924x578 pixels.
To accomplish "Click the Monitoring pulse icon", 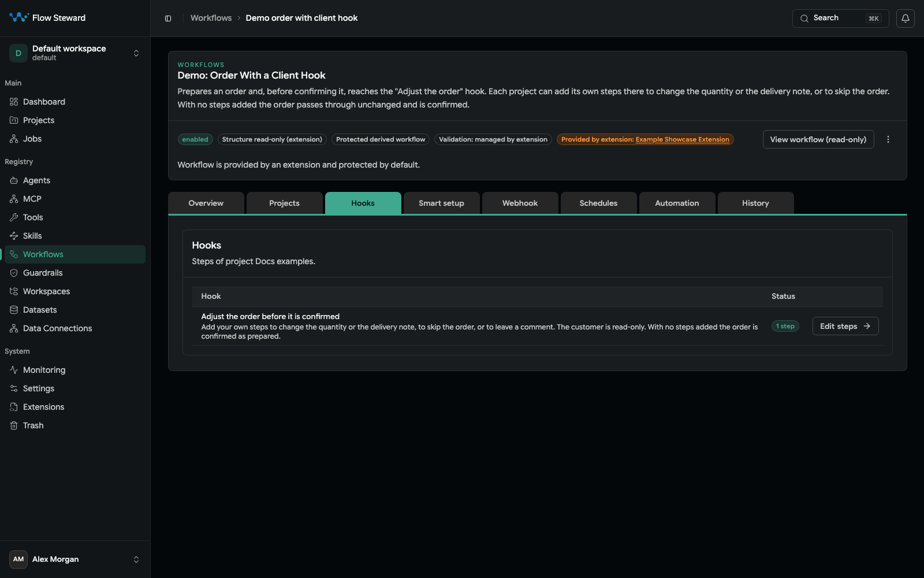I will pyautogui.click(x=14, y=370).
